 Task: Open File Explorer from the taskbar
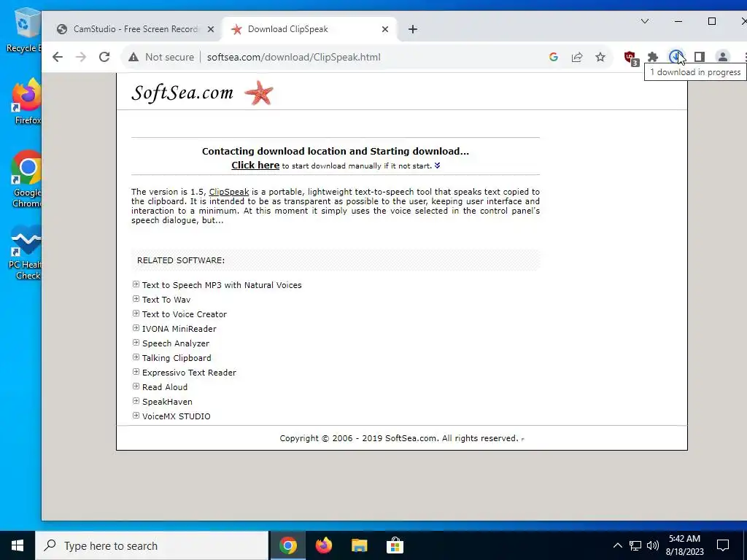pyautogui.click(x=359, y=545)
